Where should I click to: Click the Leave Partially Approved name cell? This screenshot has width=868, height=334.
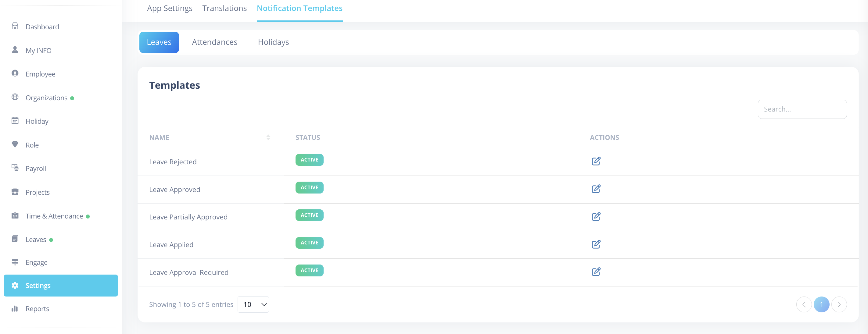pyautogui.click(x=188, y=217)
